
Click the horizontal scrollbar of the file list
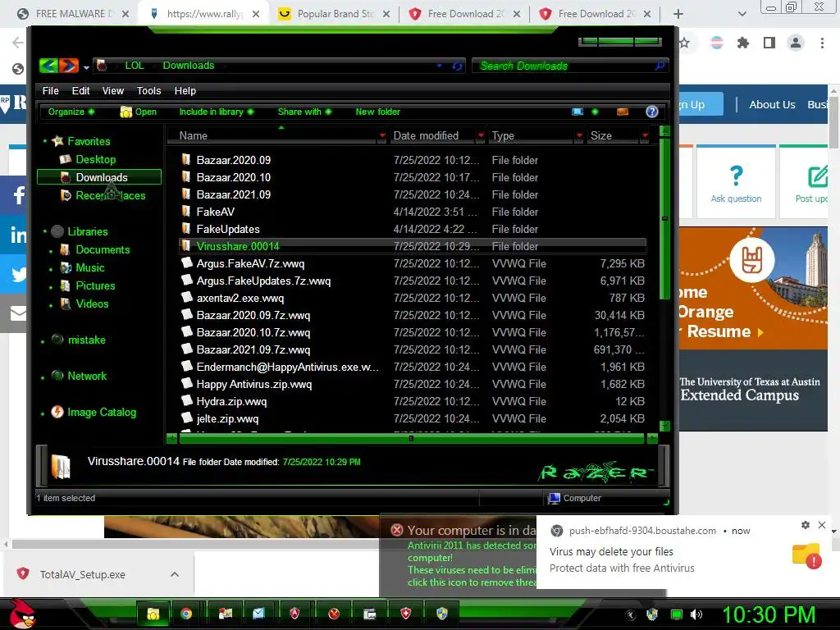[412, 439]
